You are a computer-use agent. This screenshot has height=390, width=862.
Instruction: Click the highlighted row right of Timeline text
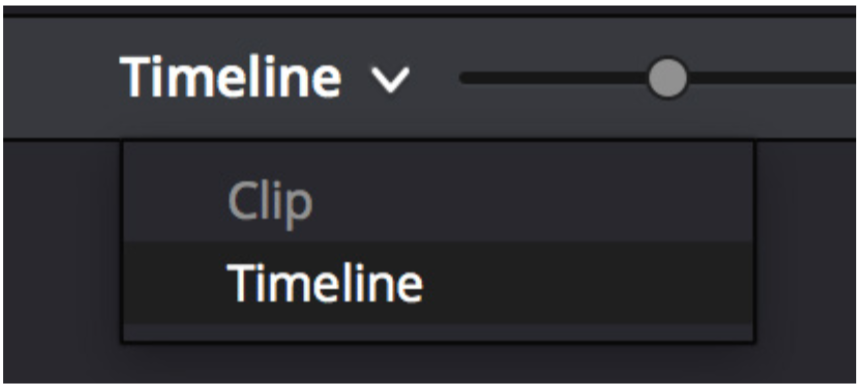point(587,282)
